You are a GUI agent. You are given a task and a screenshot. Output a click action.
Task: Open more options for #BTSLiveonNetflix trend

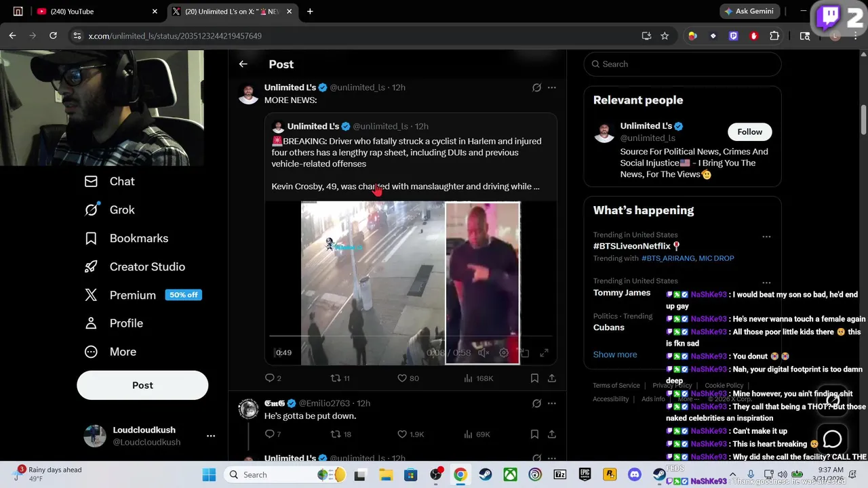766,237
